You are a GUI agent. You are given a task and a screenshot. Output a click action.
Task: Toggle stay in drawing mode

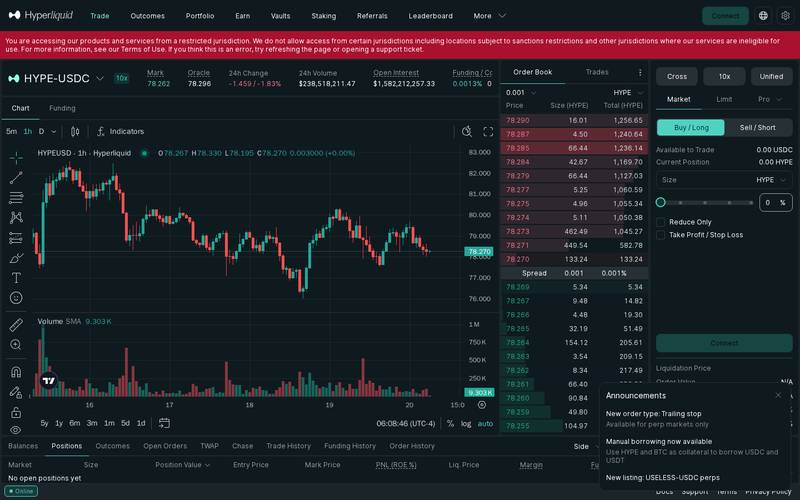point(16,392)
